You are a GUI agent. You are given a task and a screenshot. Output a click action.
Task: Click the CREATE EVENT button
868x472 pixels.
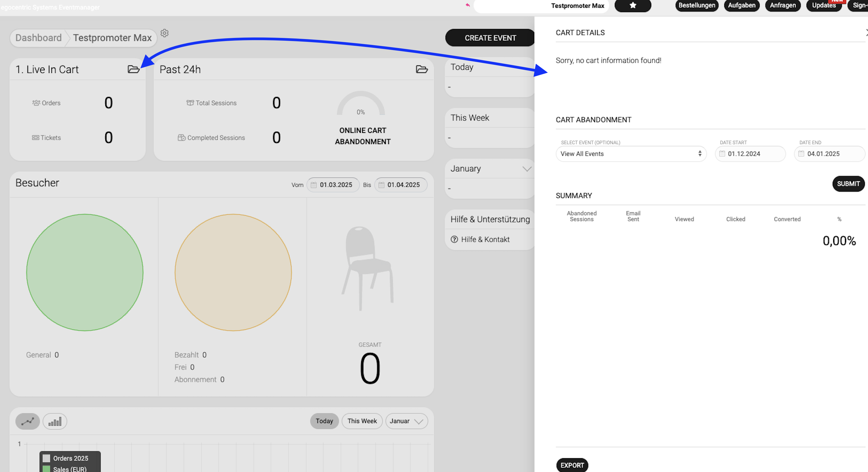pyautogui.click(x=490, y=38)
